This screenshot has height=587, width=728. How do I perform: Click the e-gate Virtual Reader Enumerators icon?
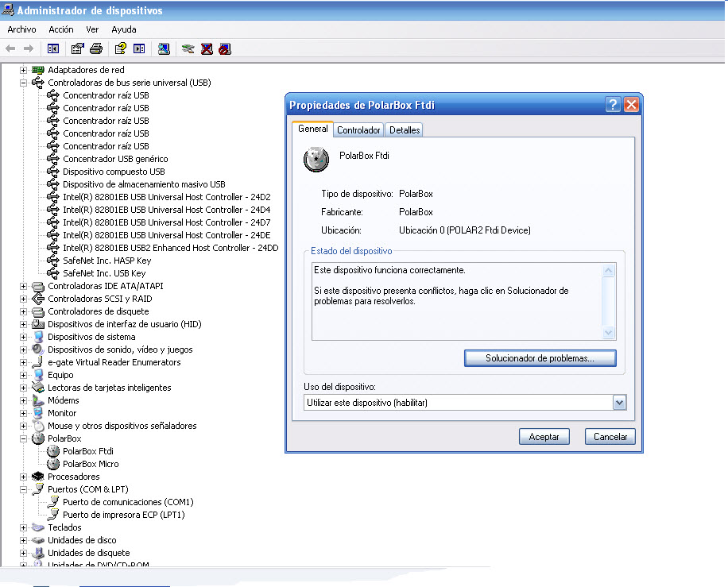tap(38, 362)
